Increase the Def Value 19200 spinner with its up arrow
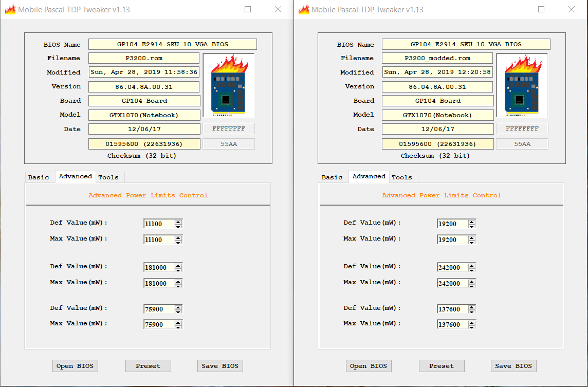Screen dimensions: 588x387 pyautogui.click(x=472, y=222)
